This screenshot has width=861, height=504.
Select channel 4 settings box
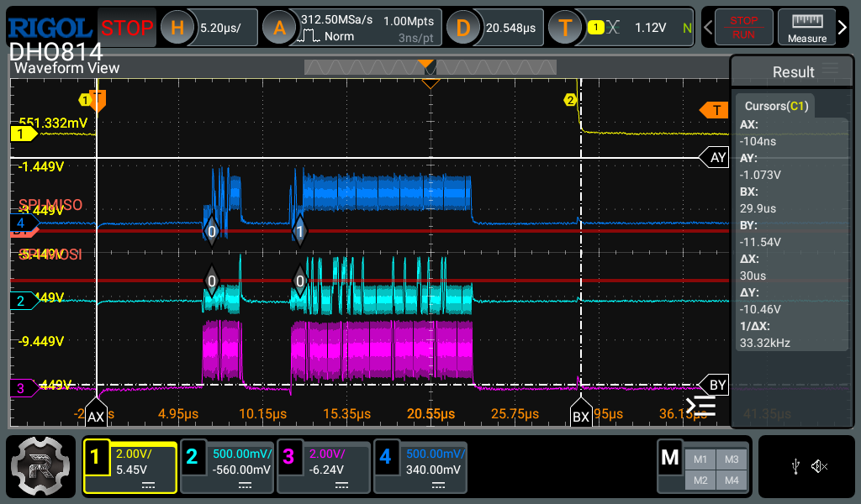click(x=420, y=467)
